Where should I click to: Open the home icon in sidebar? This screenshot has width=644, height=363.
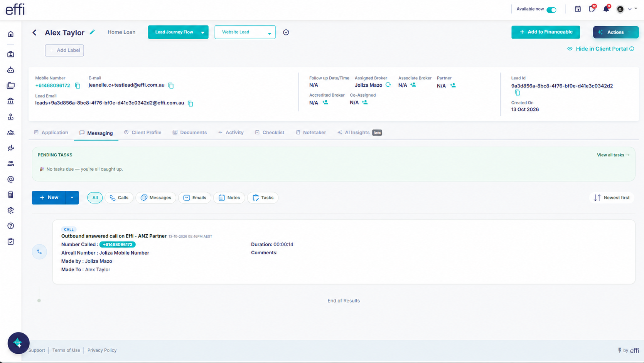coord(11,34)
